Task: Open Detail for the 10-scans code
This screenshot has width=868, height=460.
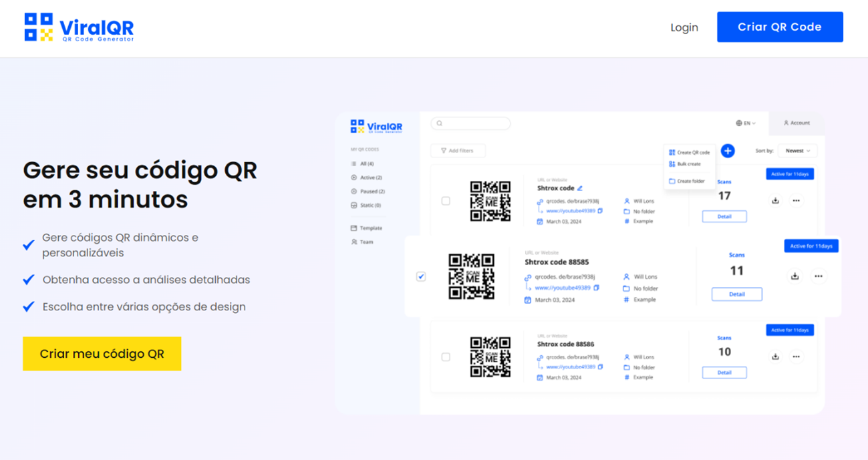Action: pyautogui.click(x=724, y=373)
